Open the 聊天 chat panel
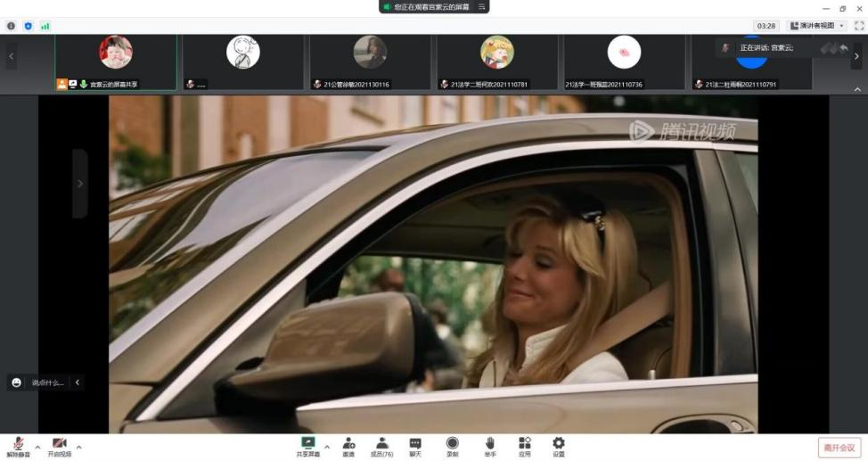Viewport: 868px width, 461px height. [x=415, y=446]
